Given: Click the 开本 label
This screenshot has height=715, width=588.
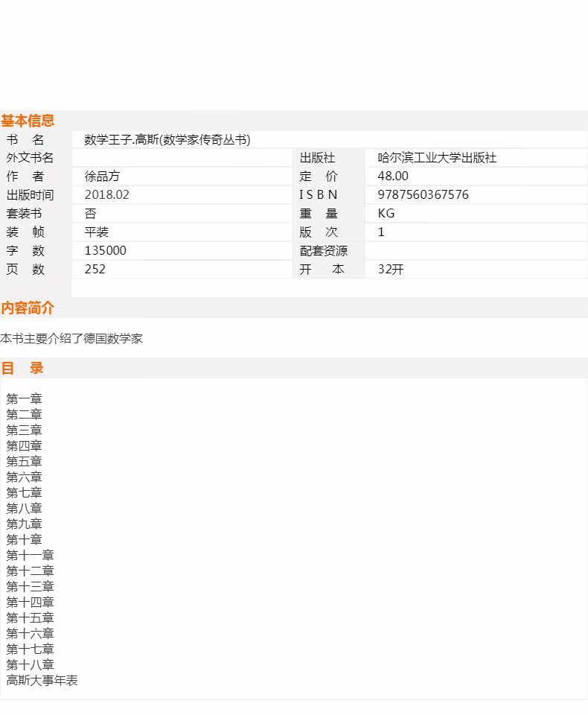Looking at the screenshot, I should pos(322,269).
